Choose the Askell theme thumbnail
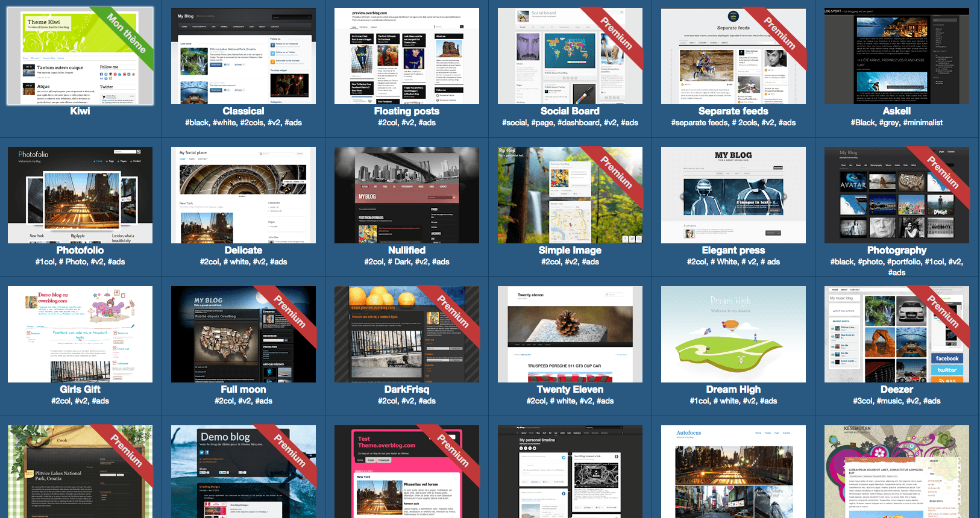 click(x=896, y=56)
